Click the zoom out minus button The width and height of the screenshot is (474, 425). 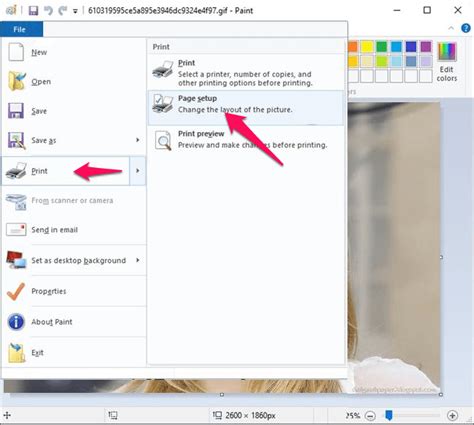(370, 416)
